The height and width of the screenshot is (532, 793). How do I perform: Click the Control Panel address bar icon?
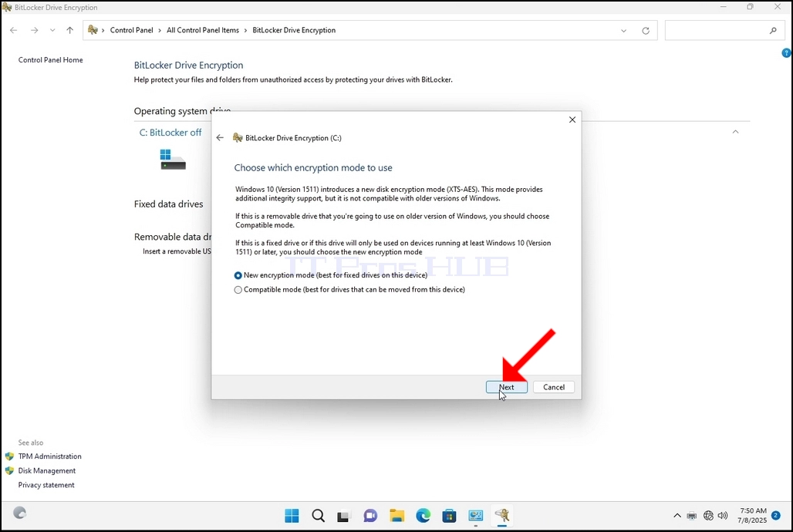click(93, 30)
